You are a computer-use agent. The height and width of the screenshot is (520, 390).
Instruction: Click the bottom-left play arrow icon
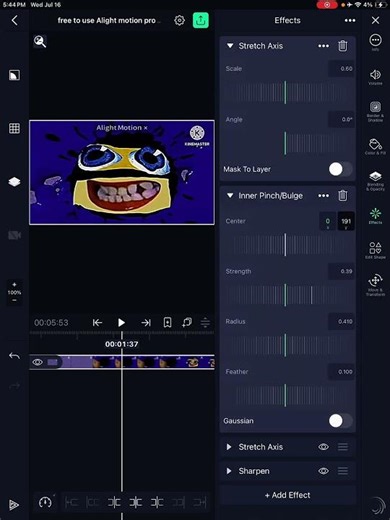point(14,505)
